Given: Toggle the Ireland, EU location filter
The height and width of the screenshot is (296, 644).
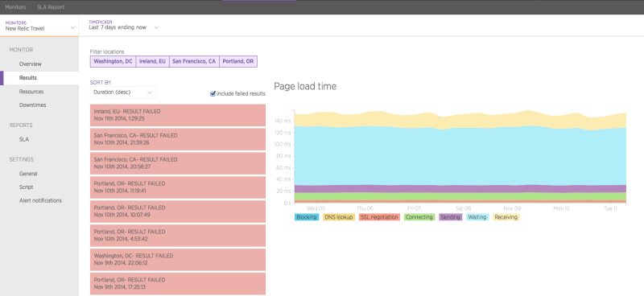Looking at the screenshot, I should click(152, 62).
